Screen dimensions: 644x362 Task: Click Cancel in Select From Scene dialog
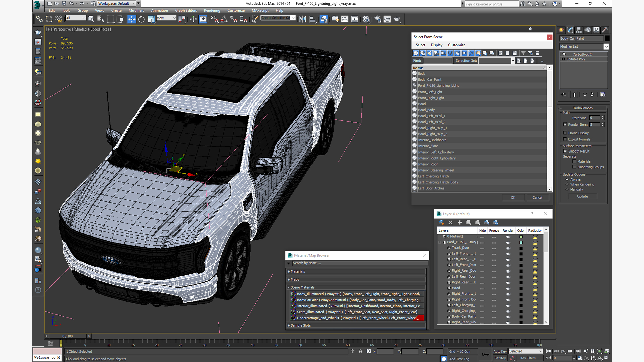[537, 198]
